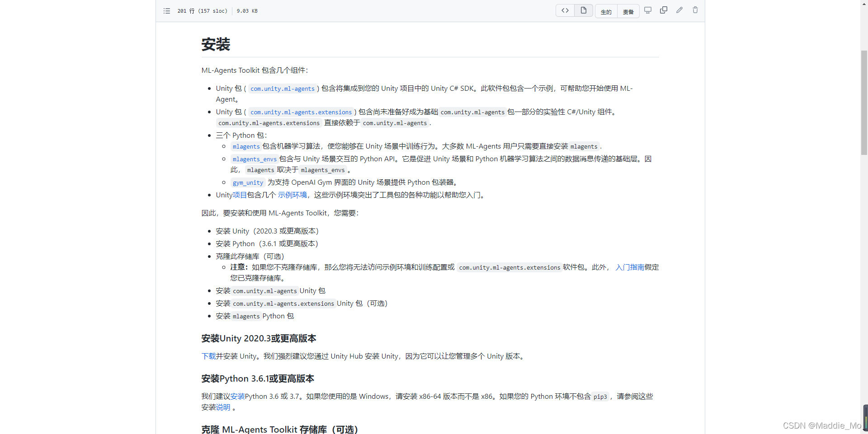
Task: Click the '安装 Unity（2020.3 或更高版本）' bullet
Action: tap(267, 231)
